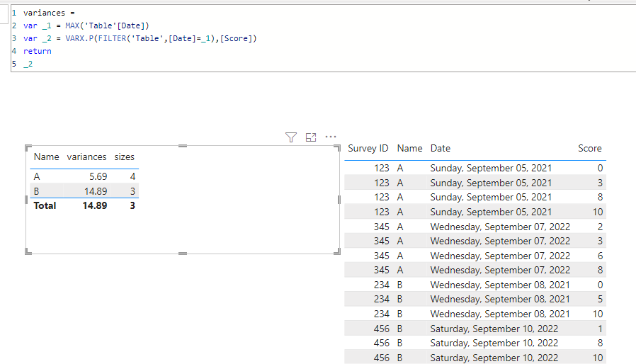The width and height of the screenshot is (636, 364).
Task: Click the Wednesday, September 08, 2021 row scoring 5
Action: (x=475, y=299)
